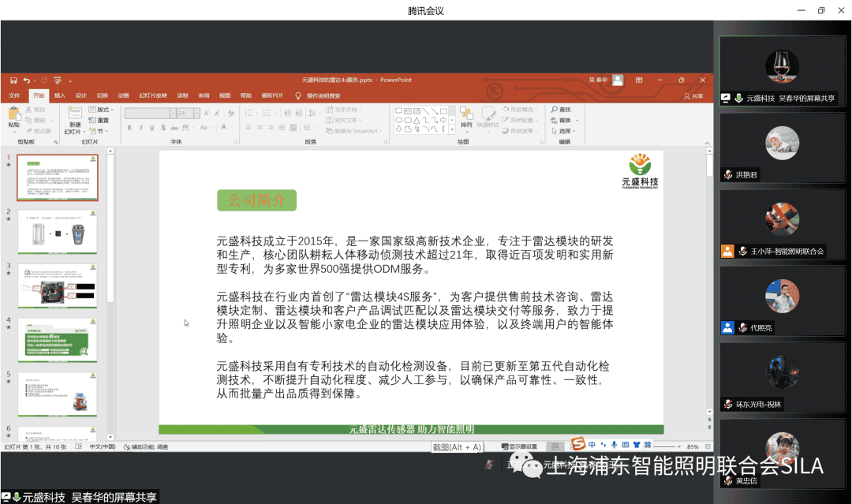The height and width of the screenshot is (504, 852).
Task: Click the Save icon in quick access toolbar
Action: (x=13, y=80)
